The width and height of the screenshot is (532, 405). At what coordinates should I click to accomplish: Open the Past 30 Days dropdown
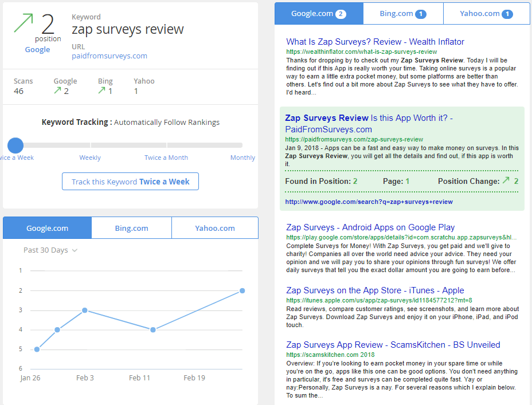(x=50, y=250)
